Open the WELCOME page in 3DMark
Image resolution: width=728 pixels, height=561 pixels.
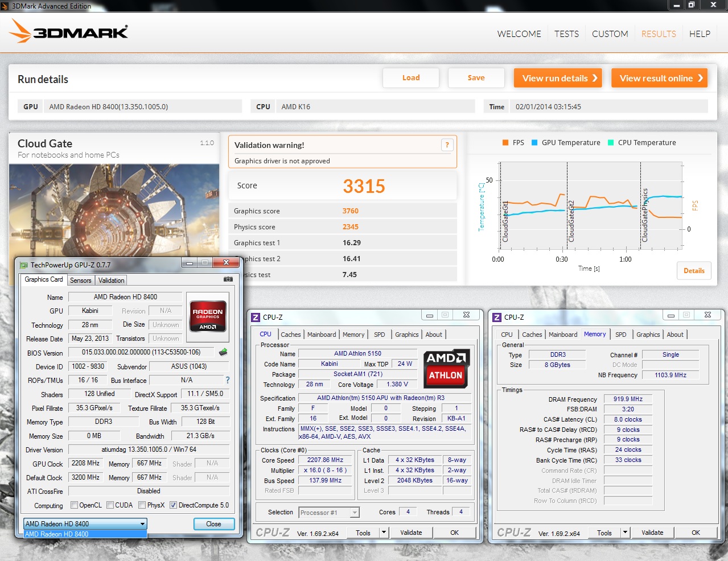(x=519, y=34)
